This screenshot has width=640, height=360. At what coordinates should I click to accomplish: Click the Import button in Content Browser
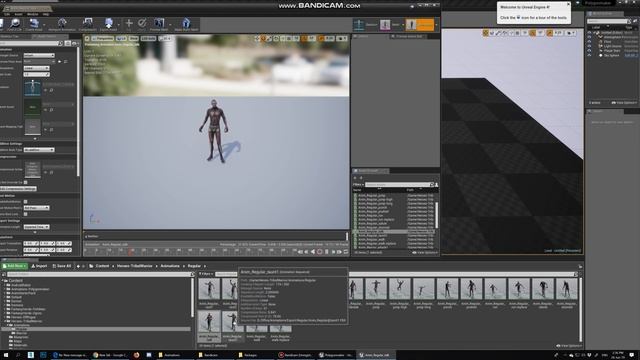[40, 266]
